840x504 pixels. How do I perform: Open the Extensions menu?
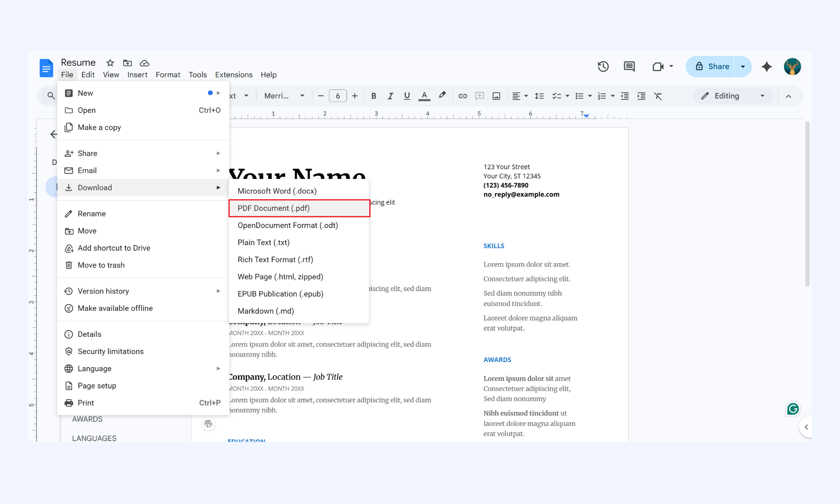(234, 75)
